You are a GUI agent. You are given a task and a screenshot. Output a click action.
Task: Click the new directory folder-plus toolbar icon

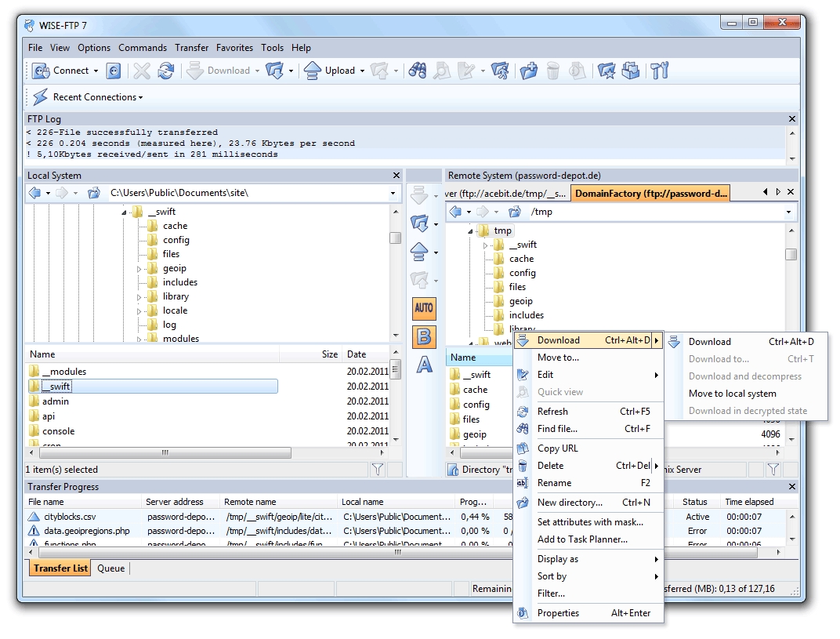tap(529, 71)
